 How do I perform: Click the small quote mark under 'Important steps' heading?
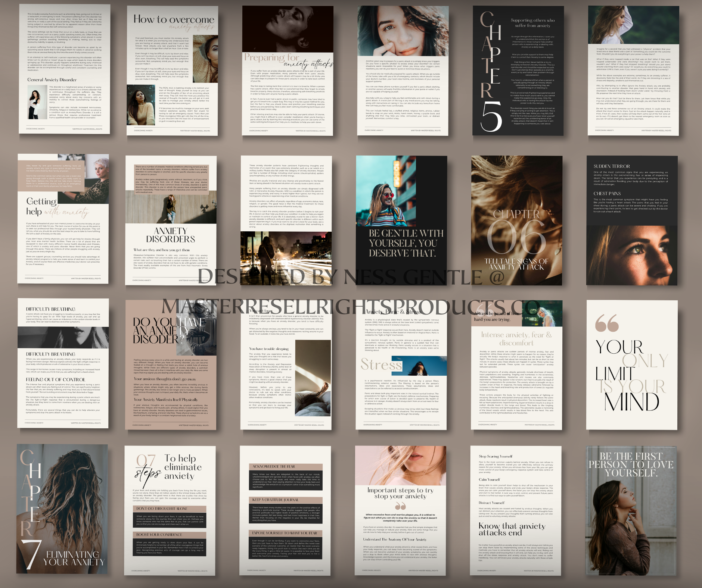click(x=400, y=506)
